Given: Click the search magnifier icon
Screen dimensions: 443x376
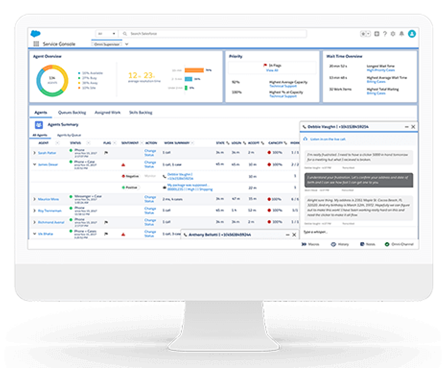Looking at the screenshot, I should pos(125,34).
